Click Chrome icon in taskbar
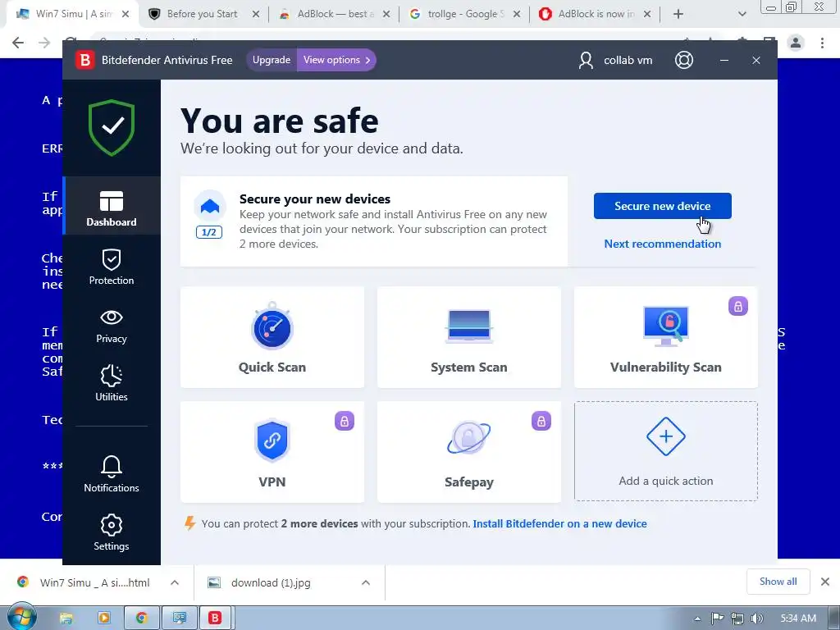 (141, 619)
